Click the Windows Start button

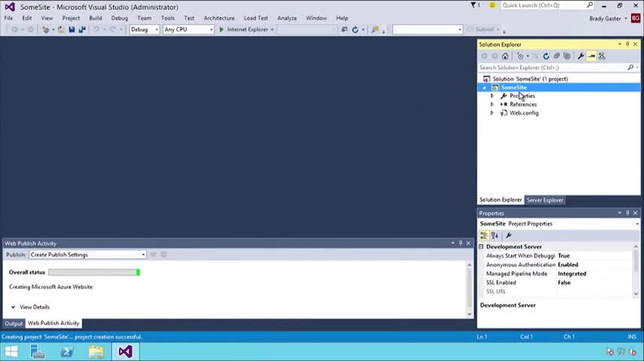[11, 351]
